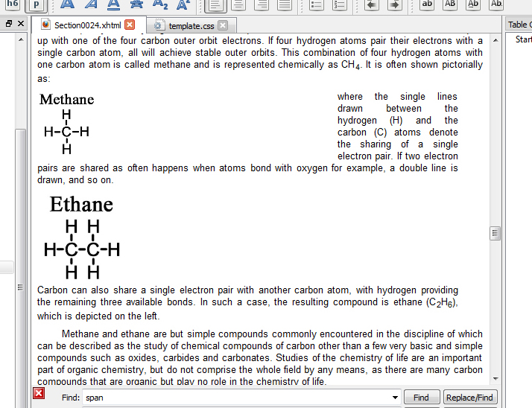Image resolution: width=532 pixels, height=408 pixels.
Task: Click into the Find text field
Action: pyautogui.click(x=236, y=398)
